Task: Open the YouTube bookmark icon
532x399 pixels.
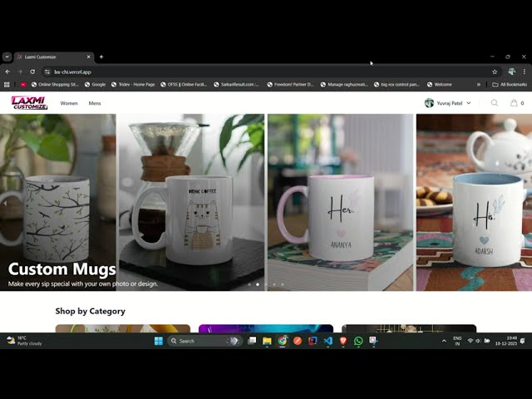Action: point(23,85)
